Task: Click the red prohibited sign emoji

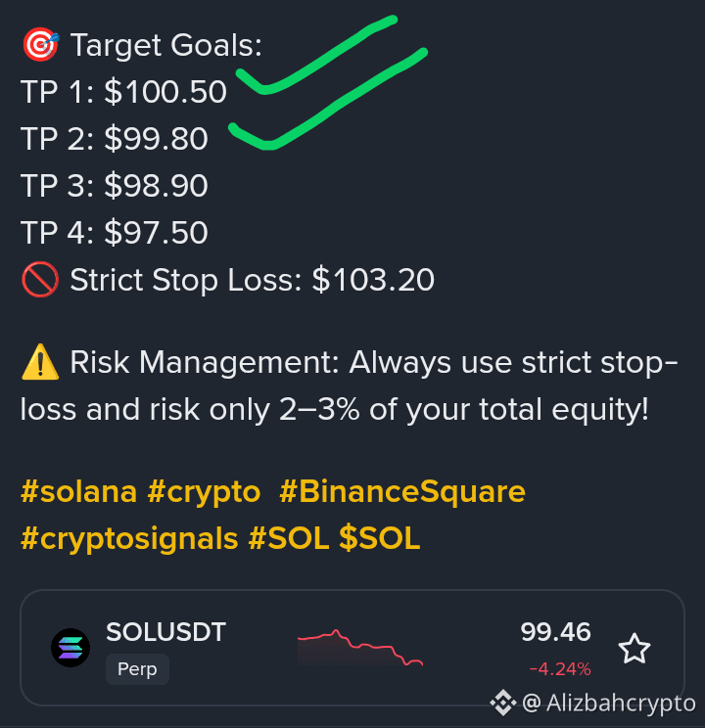Action: 40,280
